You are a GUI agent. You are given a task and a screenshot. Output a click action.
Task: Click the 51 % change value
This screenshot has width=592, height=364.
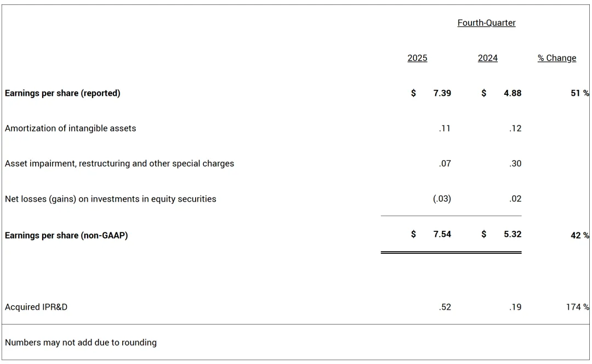(579, 93)
